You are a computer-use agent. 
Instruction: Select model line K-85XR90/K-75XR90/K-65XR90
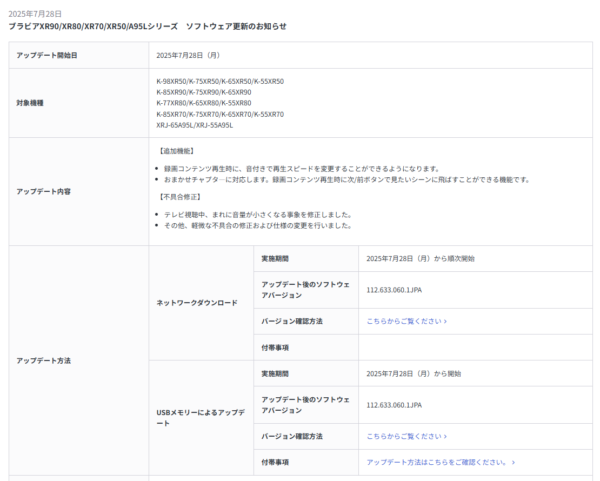click(x=204, y=92)
